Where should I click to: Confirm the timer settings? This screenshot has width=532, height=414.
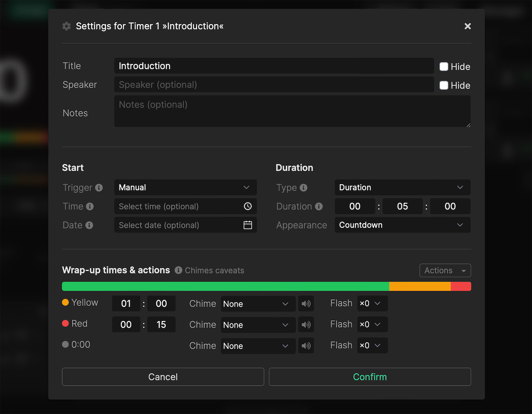370,377
